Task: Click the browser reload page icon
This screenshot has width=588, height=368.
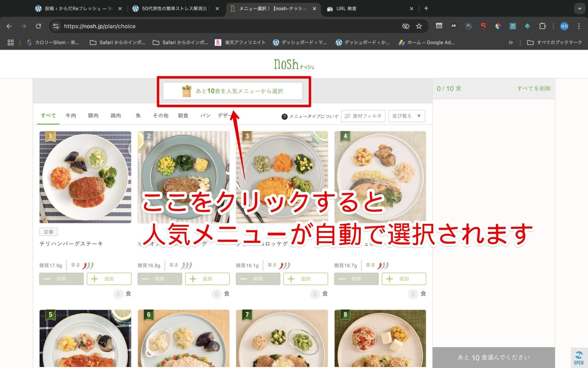Action: pos(38,26)
